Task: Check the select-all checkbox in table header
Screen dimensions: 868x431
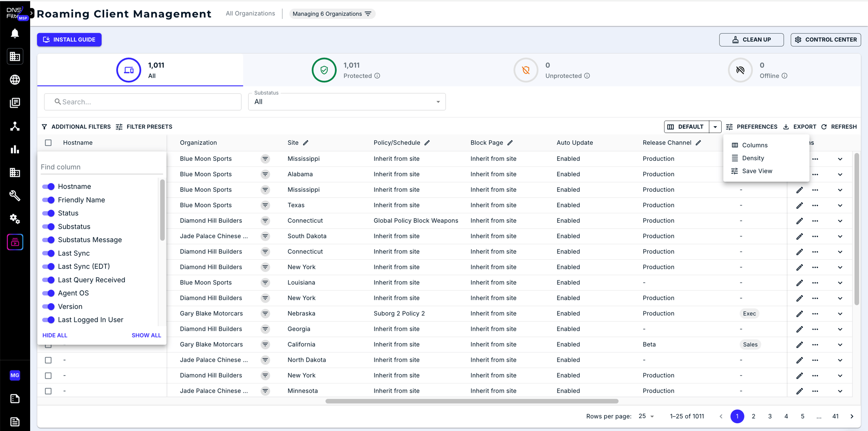Action: (x=48, y=142)
